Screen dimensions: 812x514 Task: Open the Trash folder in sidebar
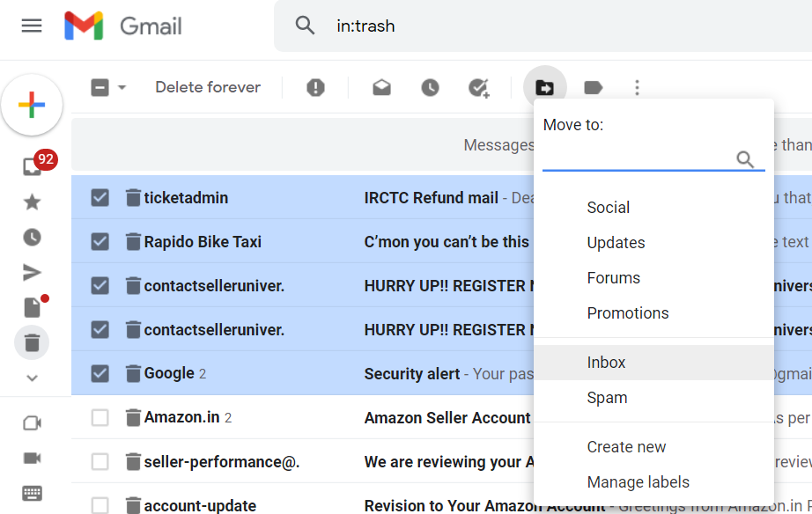tap(32, 342)
